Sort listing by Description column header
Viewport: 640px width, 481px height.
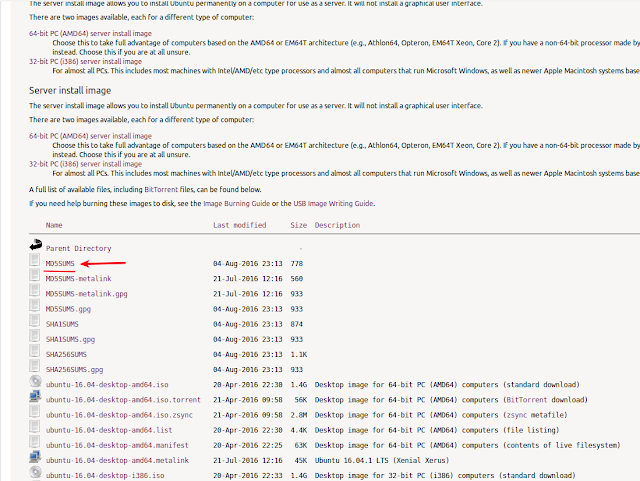pyautogui.click(x=337, y=225)
